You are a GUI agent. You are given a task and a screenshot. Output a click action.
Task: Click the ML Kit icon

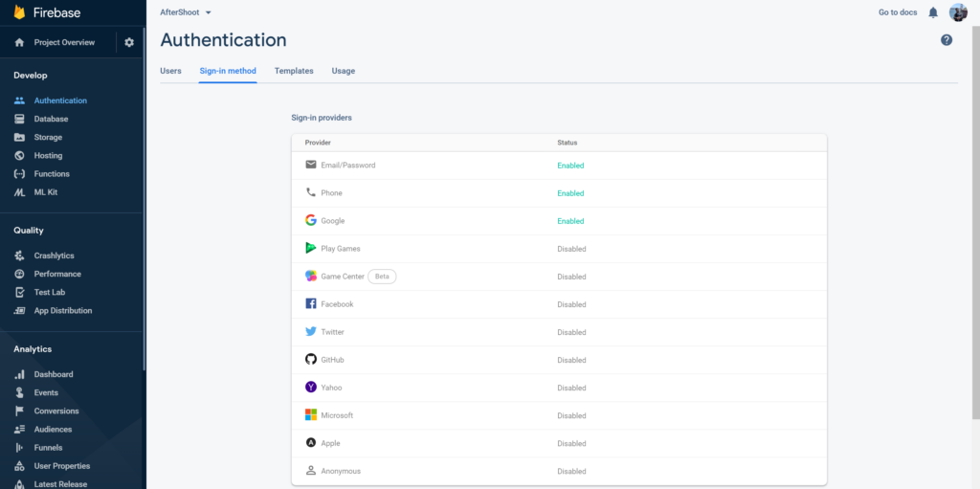pyautogui.click(x=19, y=192)
